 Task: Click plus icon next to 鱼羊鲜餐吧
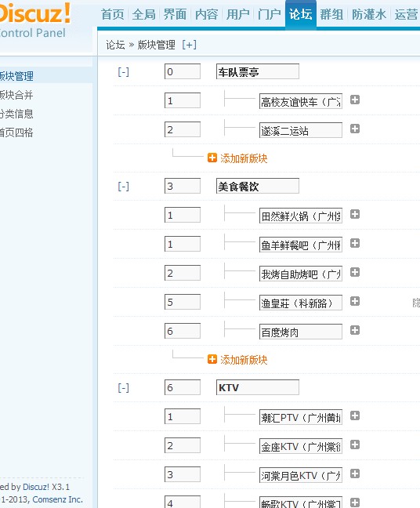tap(355, 243)
